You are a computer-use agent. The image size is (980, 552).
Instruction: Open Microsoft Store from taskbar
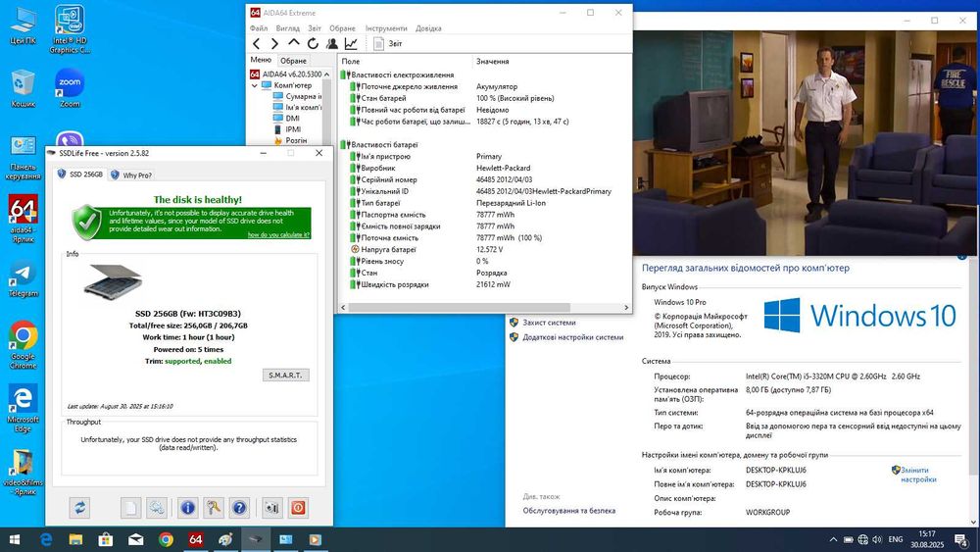coord(106,539)
